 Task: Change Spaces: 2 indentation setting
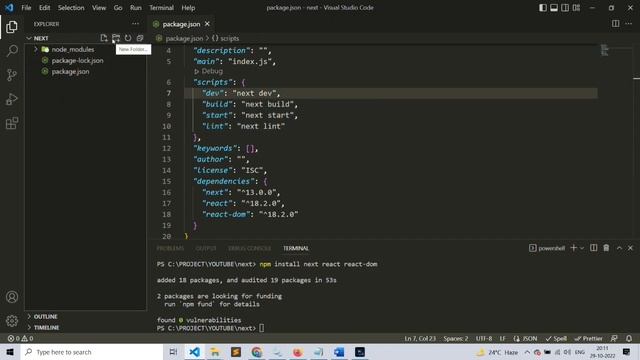pyautogui.click(x=456, y=338)
